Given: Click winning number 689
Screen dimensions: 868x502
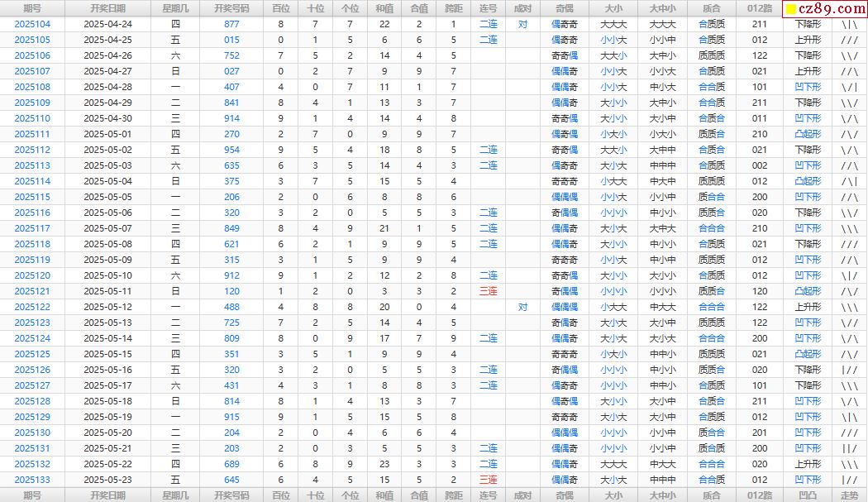Looking at the screenshot, I should 232,464.
